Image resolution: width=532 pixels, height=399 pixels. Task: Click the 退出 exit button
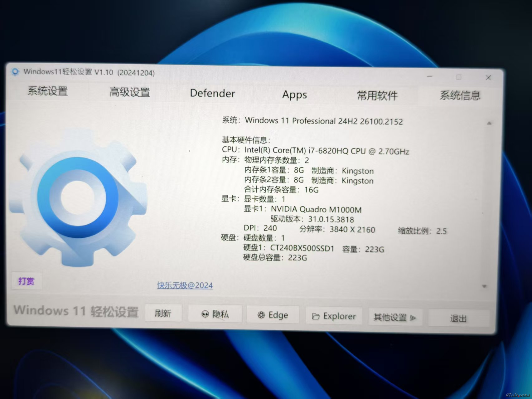[458, 319]
